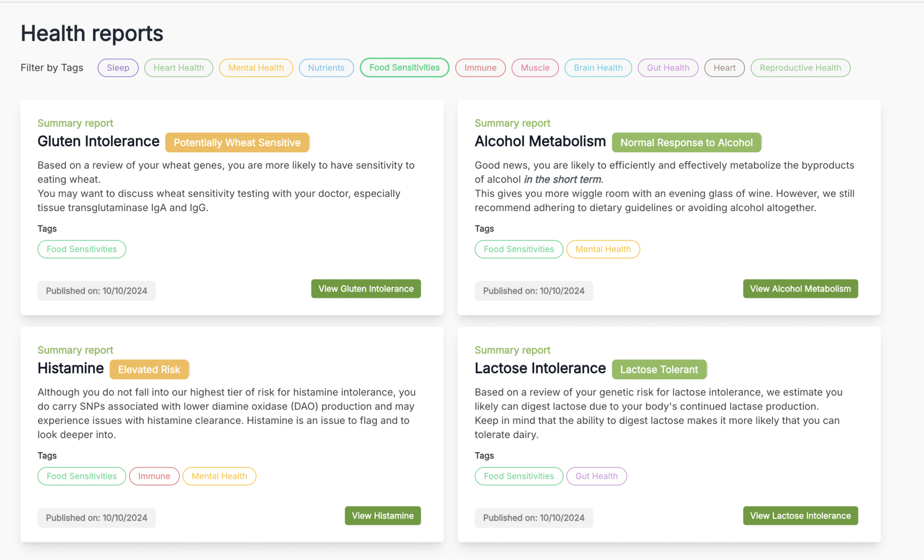Enable the Brain Health filter
The image size is (924, 560).
pos(598,68)
